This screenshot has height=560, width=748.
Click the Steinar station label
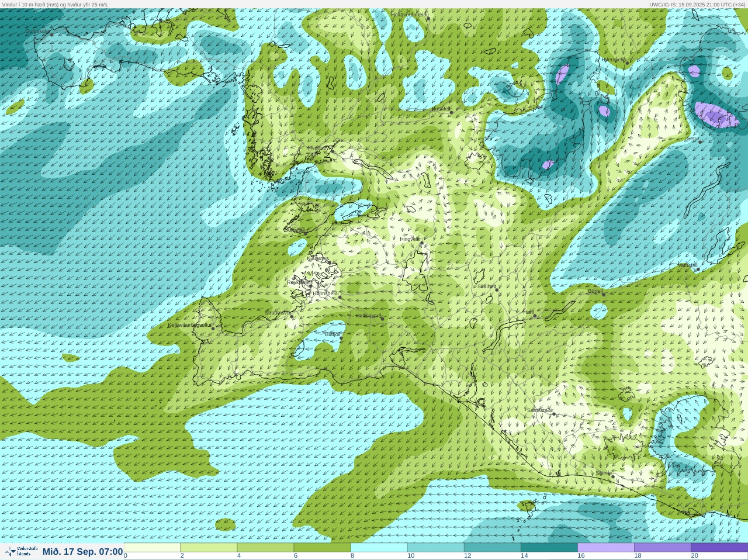pyautogui.click(x=604, y=473)
